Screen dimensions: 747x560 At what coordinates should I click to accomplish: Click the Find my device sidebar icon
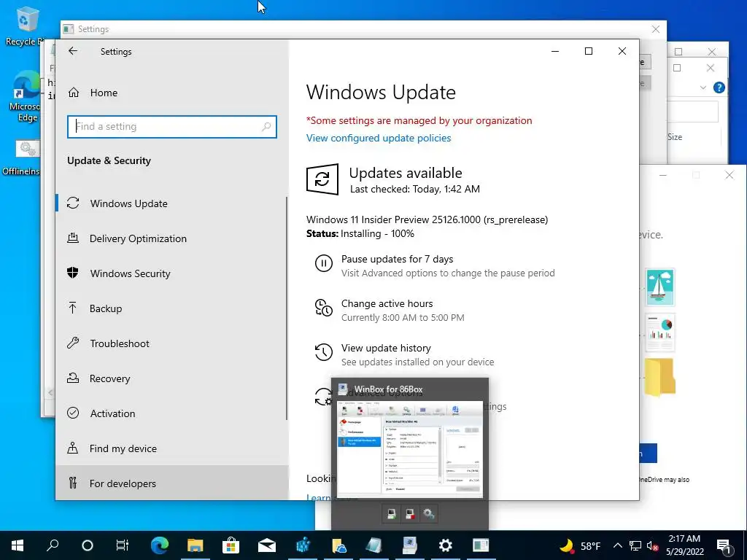pyautogui.click(x=72, y=448)
